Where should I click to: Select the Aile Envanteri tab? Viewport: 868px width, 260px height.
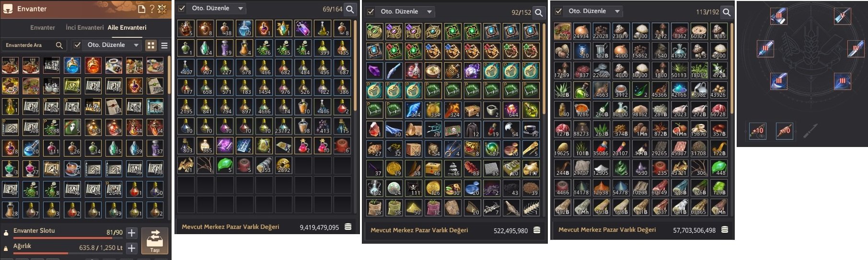127,27
